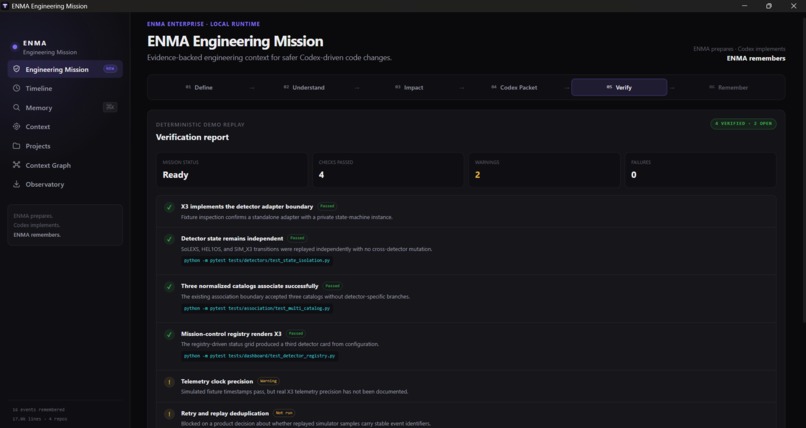The height and width of the screenshot is (428, 806).
Task: Click the count badge next to Memory
Action: (x=110, y=107)
